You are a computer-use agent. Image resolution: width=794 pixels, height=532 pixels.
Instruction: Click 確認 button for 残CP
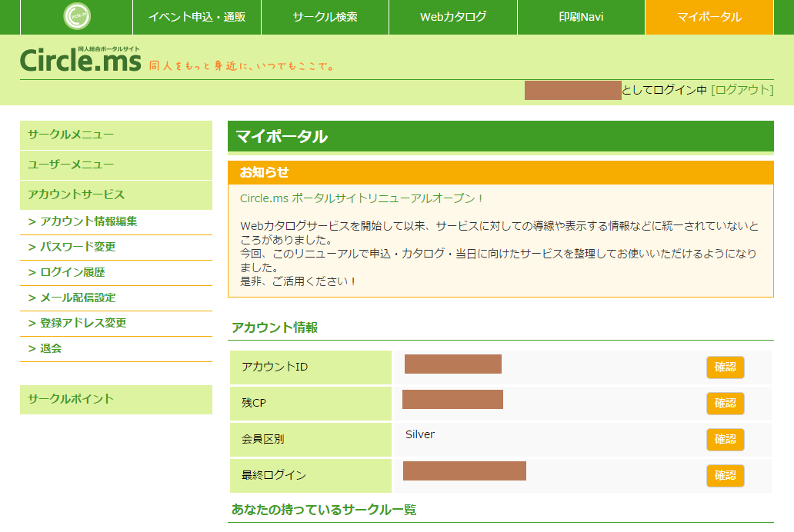coord(725,404)
